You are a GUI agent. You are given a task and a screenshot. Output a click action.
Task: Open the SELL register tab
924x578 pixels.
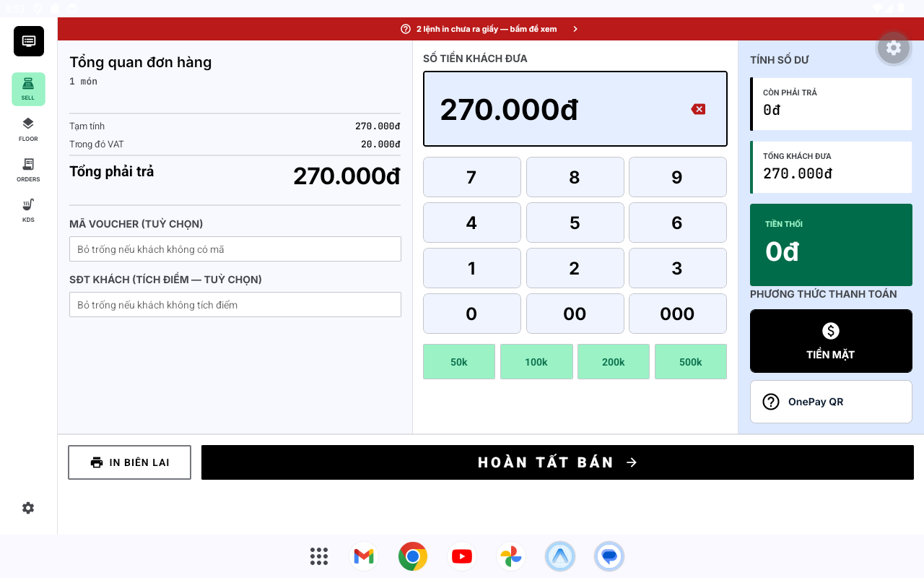(28, 89)
